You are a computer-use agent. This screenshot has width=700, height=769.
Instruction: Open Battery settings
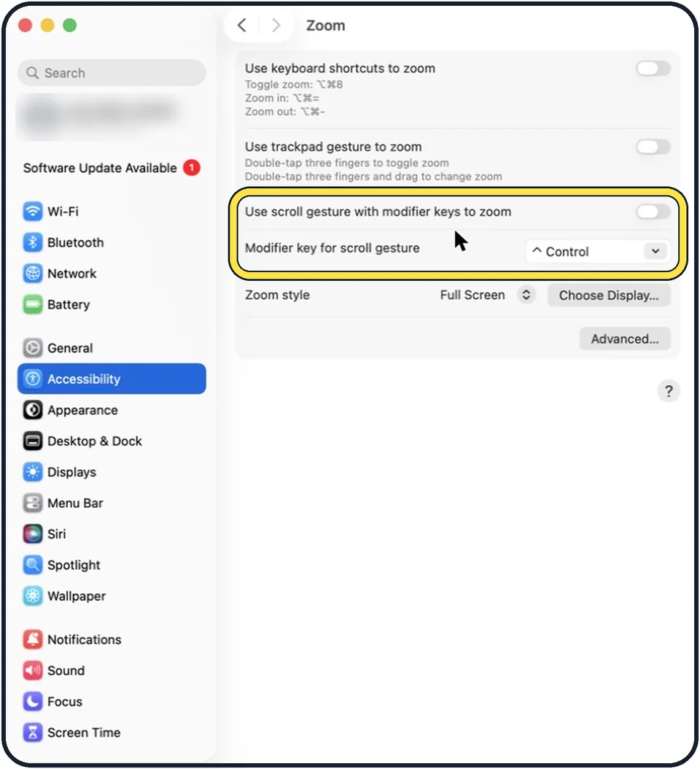point(112,304)
